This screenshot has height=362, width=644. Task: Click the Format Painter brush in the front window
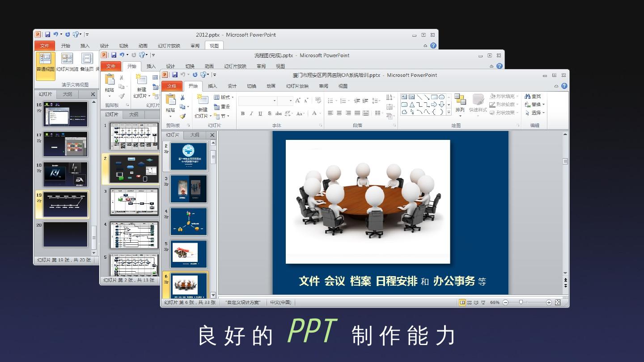tap(182, 116)
